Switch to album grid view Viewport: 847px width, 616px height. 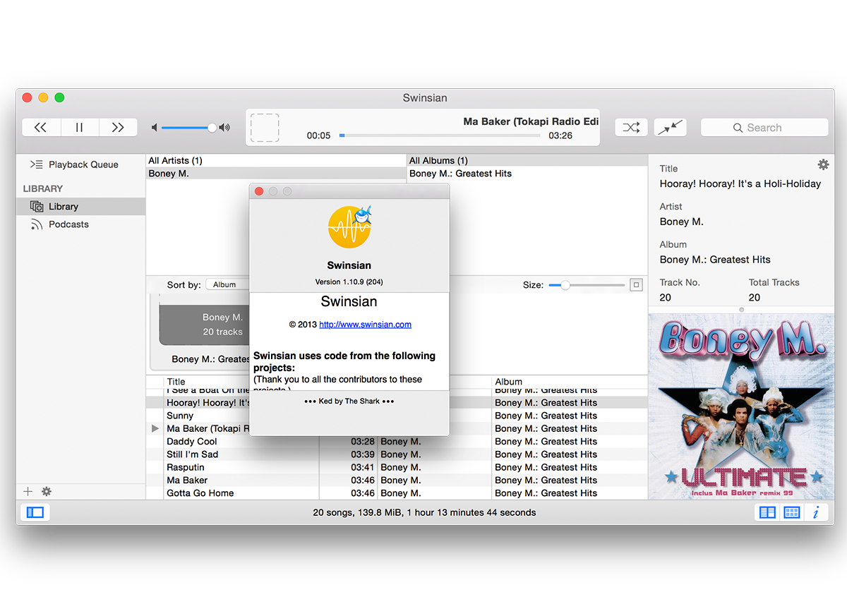click(792, 513)
